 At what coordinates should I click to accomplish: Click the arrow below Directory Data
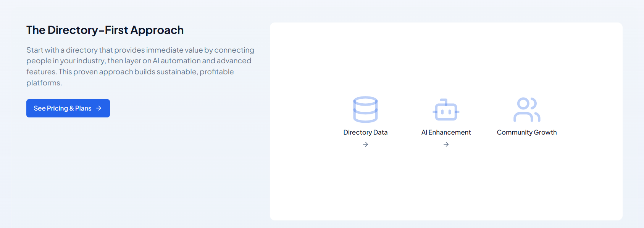point(365,145)
